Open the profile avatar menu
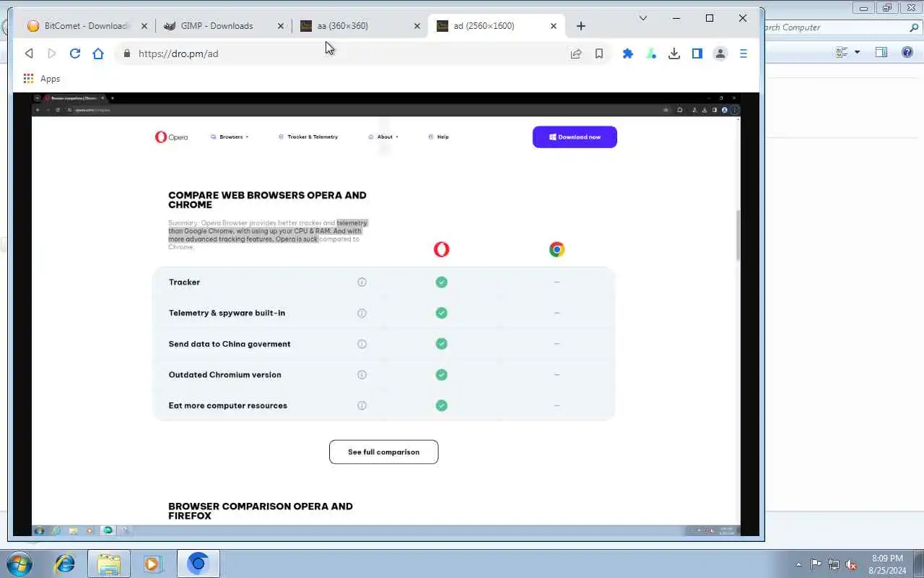 pos(720,53)
